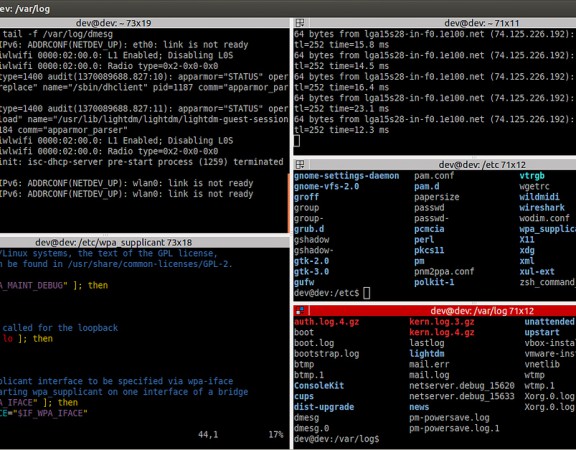Click the 'time=12.3 ms' ping result
Image resolution: width=576 pixels, height=450 pixels.
coord(359,130)
